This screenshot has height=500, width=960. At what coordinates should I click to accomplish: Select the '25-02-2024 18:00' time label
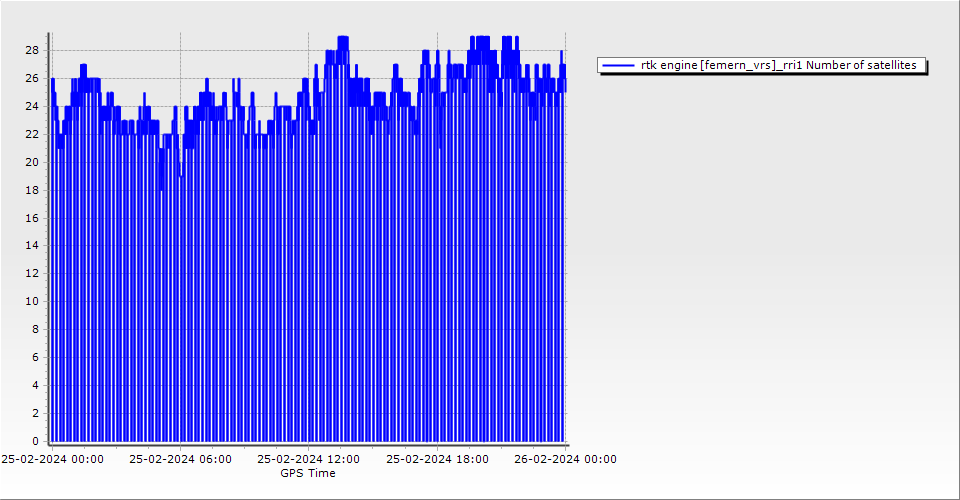437,460
